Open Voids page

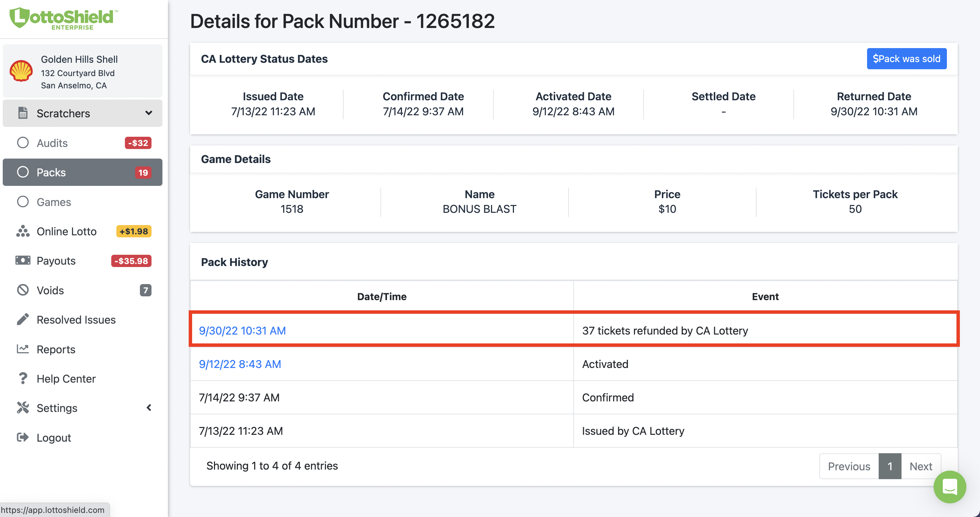[x=50, y=291]
